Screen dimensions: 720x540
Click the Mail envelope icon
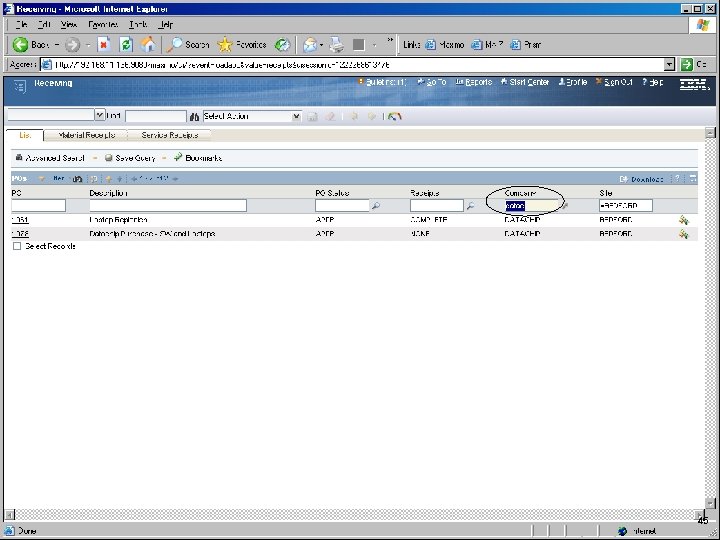pos(310,45)
